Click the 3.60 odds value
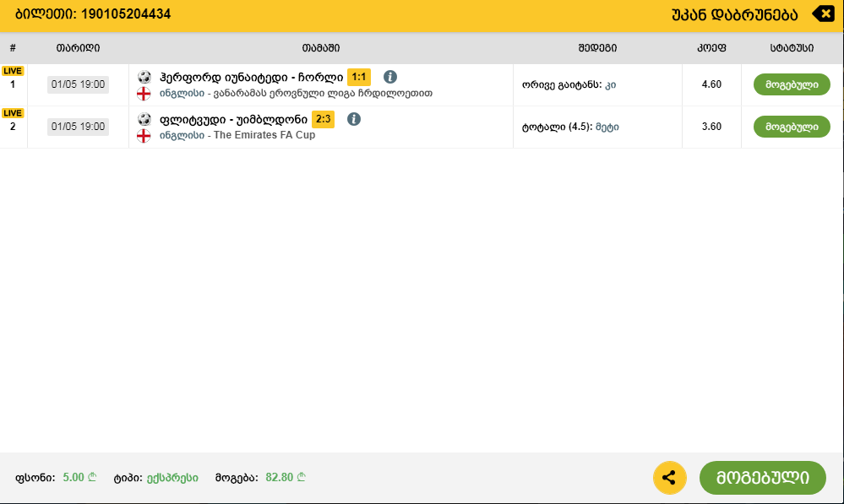Viewport: 844px width, 504px height. click(x=711, y=127)
